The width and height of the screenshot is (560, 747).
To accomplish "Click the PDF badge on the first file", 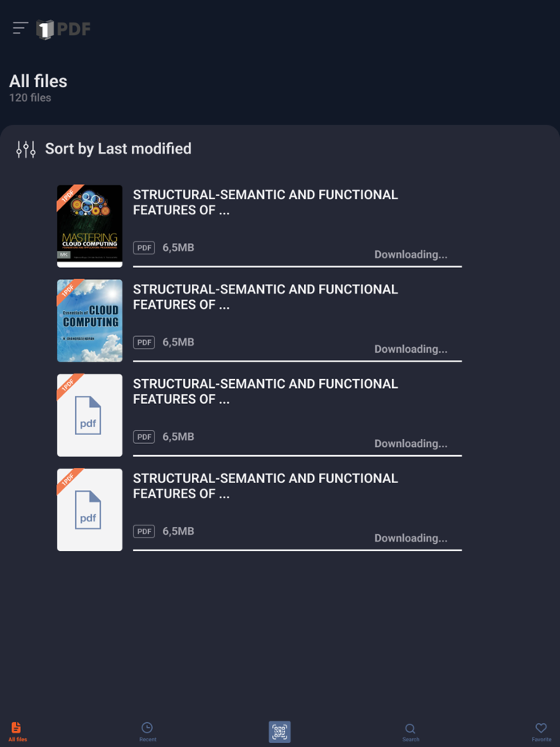I will tap(144, 247).
